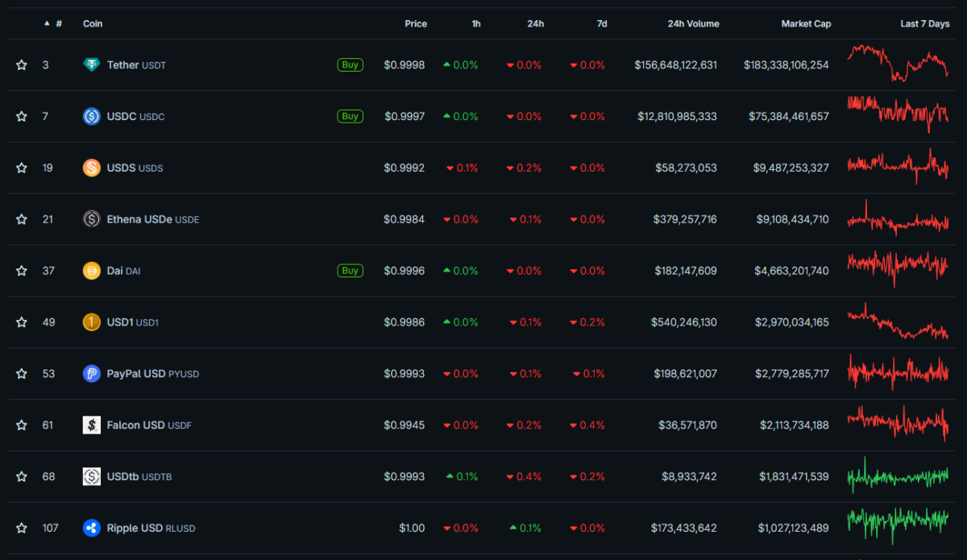Sort by Market Cap column header

[806, 23]
